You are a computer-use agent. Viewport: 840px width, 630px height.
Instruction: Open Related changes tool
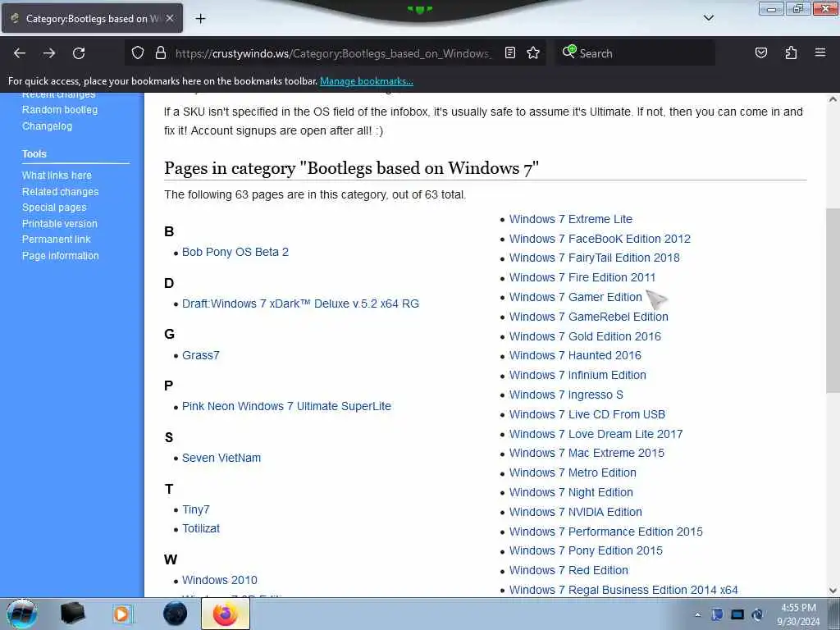click(60, 192)
